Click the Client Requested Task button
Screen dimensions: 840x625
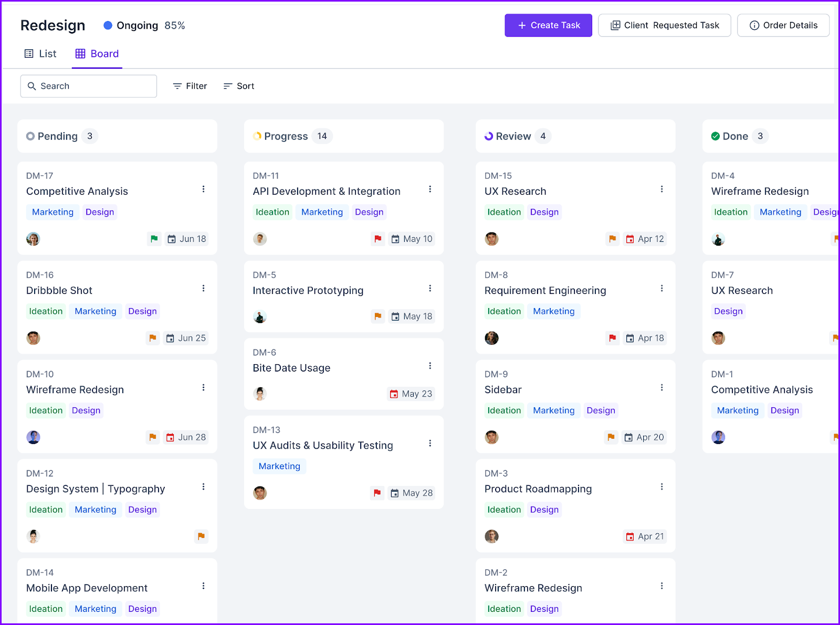pos(664,25)
